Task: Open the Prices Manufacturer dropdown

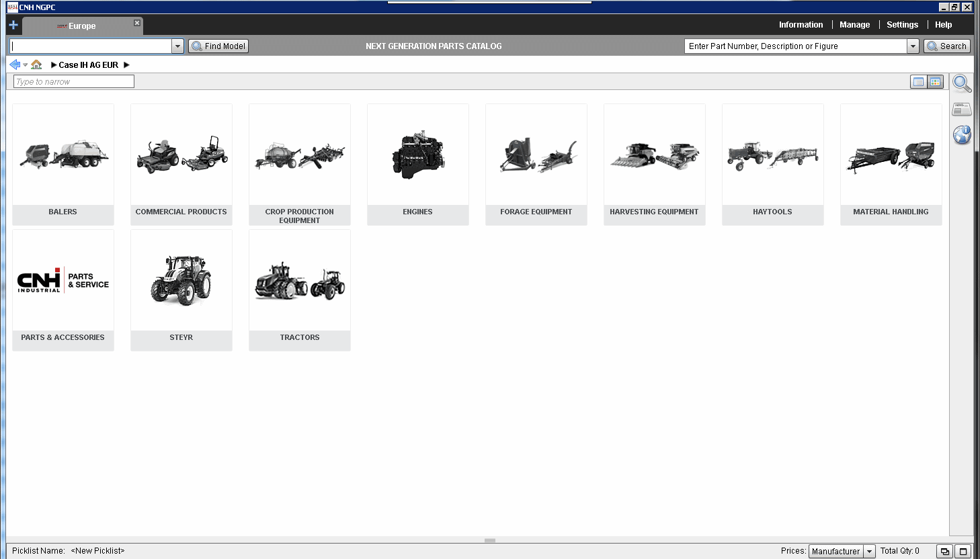Action: coord(842,551)
